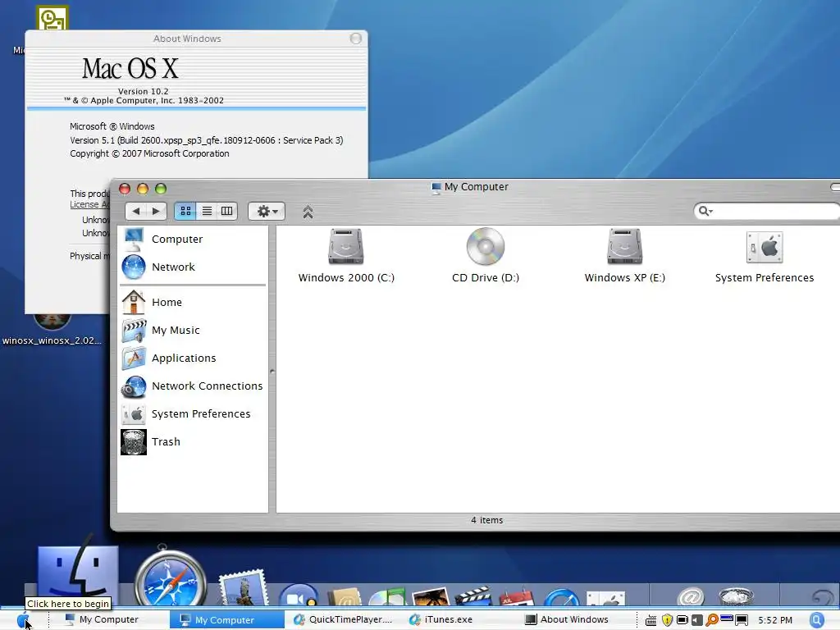Open iCal calendar icon in dock
The height and width of the screenshot is (630, 840).
(517, 598)
